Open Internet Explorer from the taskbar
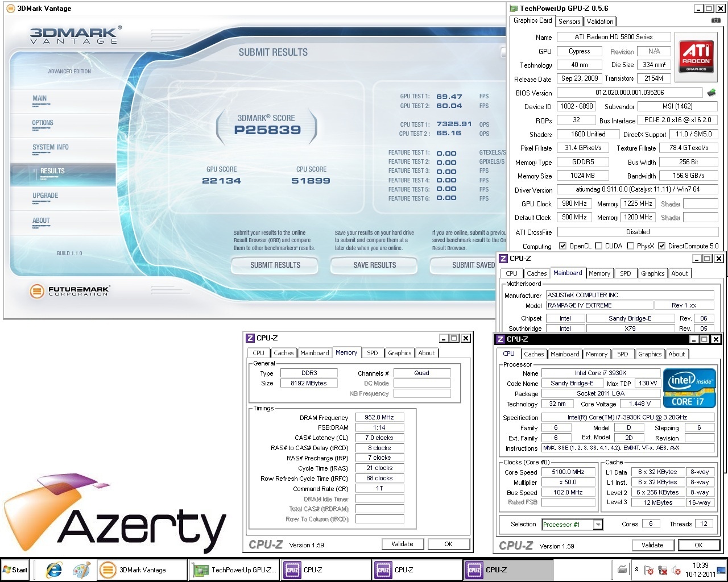The image size is (728, 582). tap(54, 569)
